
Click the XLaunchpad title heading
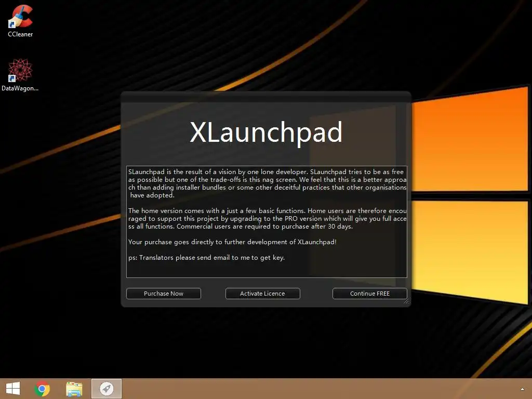[267, 132]
